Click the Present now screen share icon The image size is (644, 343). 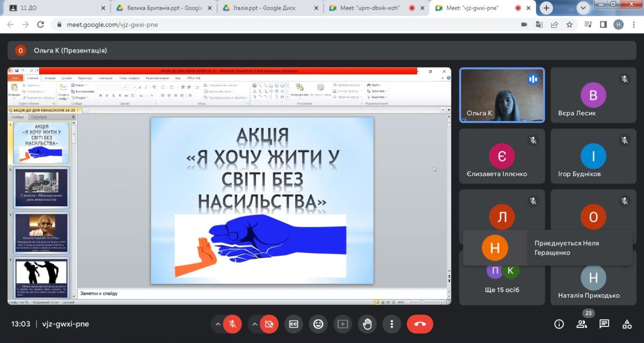342,324
